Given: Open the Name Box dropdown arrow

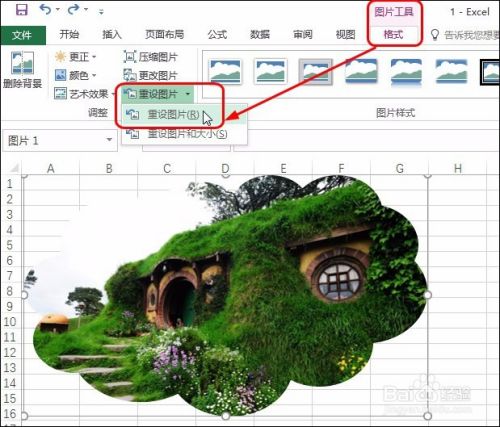Looking at the screenshot, I should point(109,140).
